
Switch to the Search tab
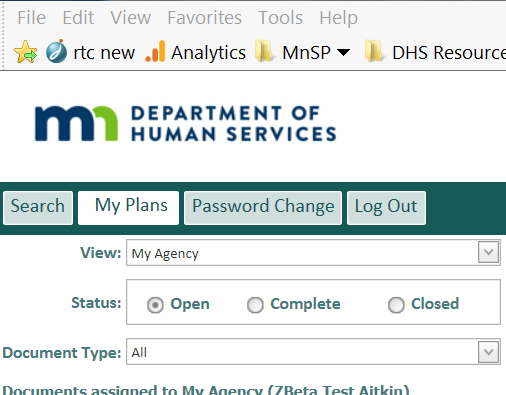tap(38, 208)
